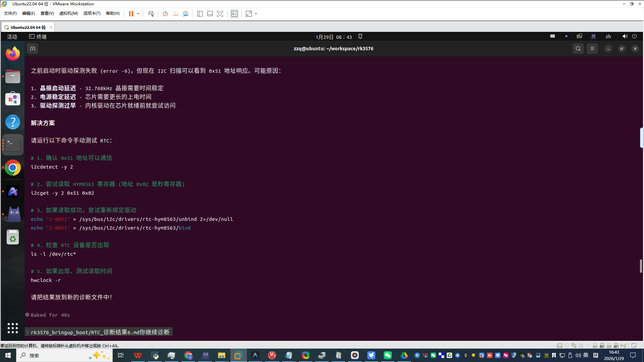Pause the virtual machine with the orange pause button

[x=131, y=14]
